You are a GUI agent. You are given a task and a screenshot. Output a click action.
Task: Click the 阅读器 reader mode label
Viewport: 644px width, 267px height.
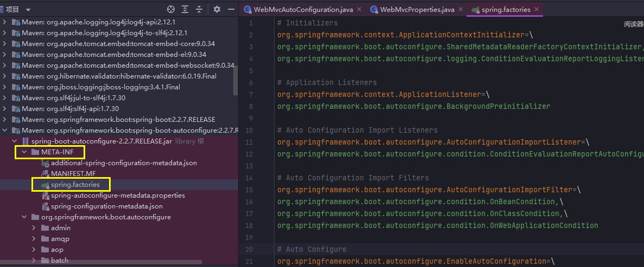click(634, 24)
